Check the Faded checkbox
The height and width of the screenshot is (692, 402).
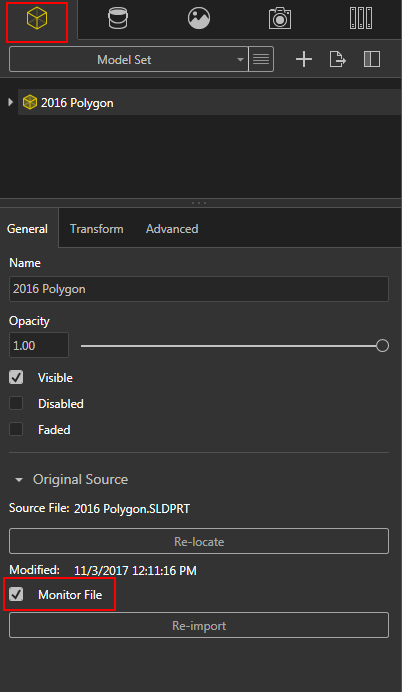tap(16, 429)
